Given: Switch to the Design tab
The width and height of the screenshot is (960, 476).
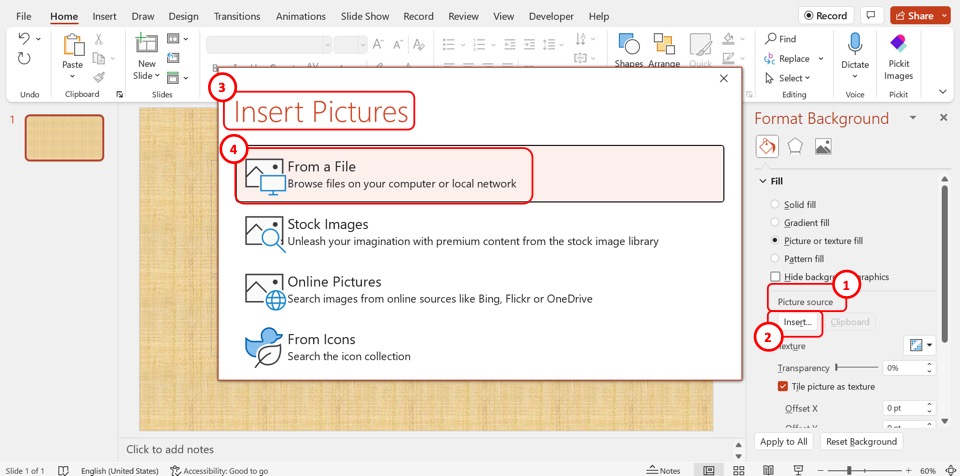Looking at the screenshot, I should (184, 17).
